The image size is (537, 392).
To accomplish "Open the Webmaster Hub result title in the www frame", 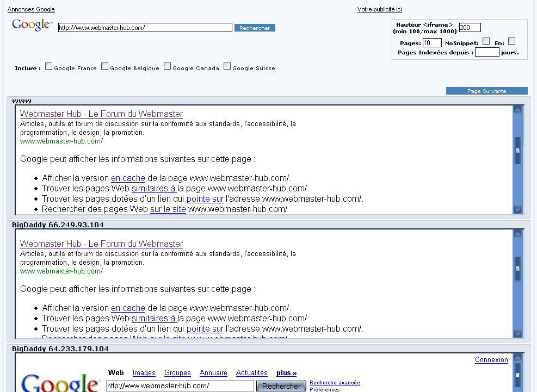I will [x=101, y=114].
